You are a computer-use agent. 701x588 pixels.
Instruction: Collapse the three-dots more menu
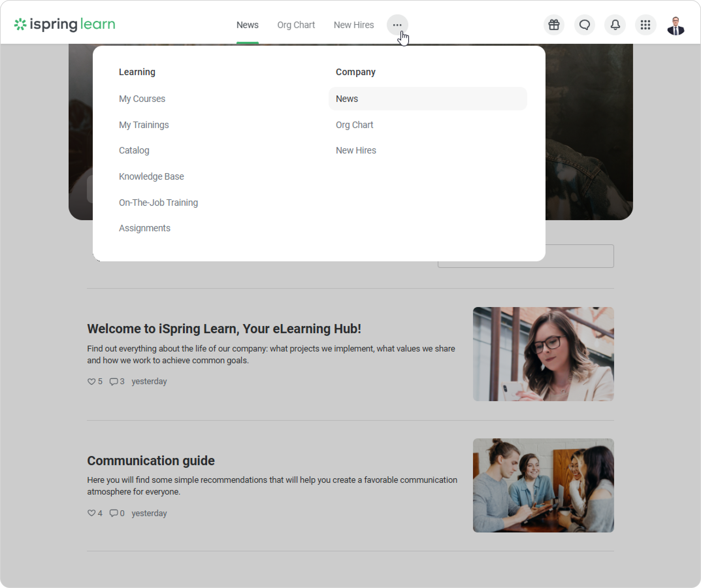pos(397,25)
